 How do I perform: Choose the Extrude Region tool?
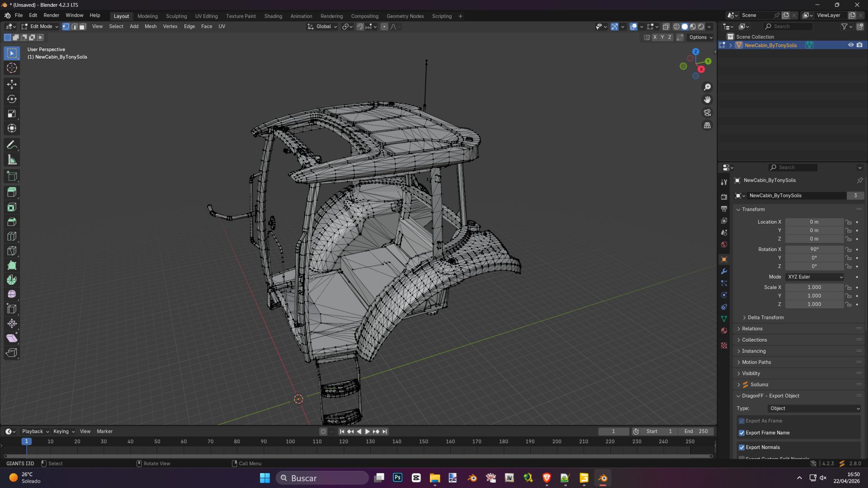click(12, 192)
